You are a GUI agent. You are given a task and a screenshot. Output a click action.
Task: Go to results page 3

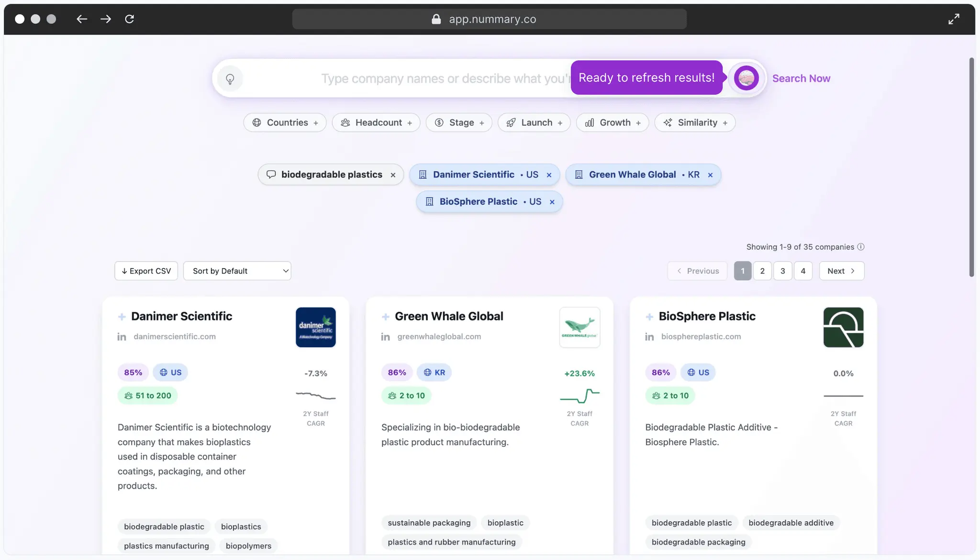[783, 271]
